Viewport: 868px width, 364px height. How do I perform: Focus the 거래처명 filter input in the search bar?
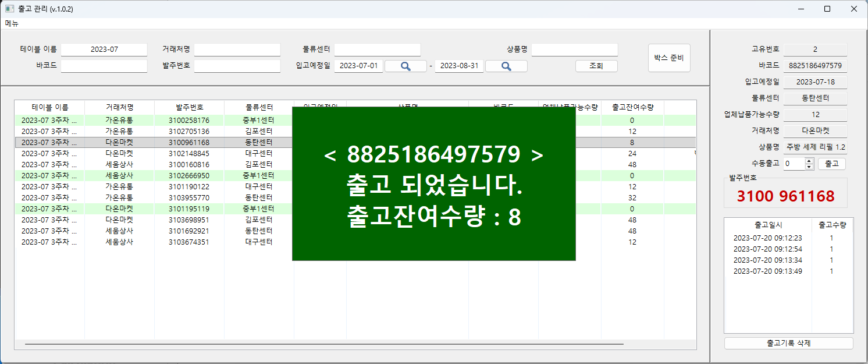pos(237,50)
